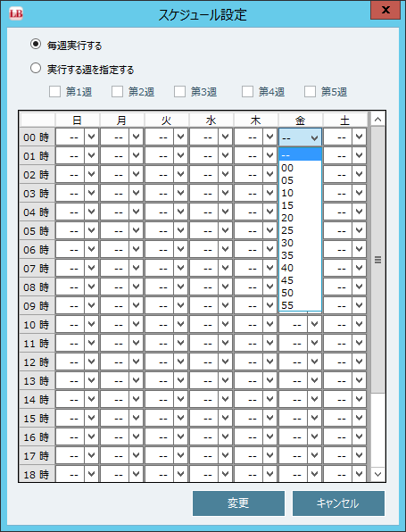Viewport: 406px width, 532px height.
Task: Click the scrollbar up arrow
Action: (x=377, y=120)
